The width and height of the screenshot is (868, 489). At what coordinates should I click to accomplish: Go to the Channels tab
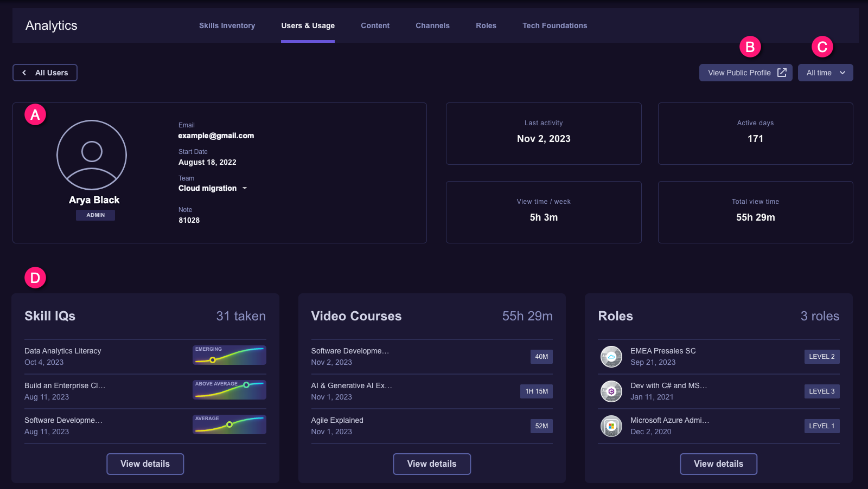tap(432, 25)
